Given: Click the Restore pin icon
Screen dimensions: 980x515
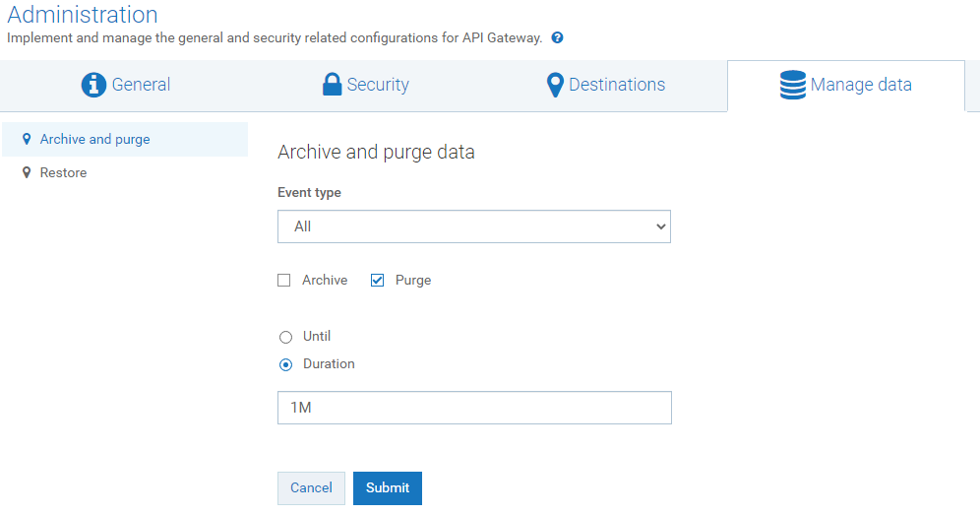Looking at the screenshot, I should click(x=27, y=172).
